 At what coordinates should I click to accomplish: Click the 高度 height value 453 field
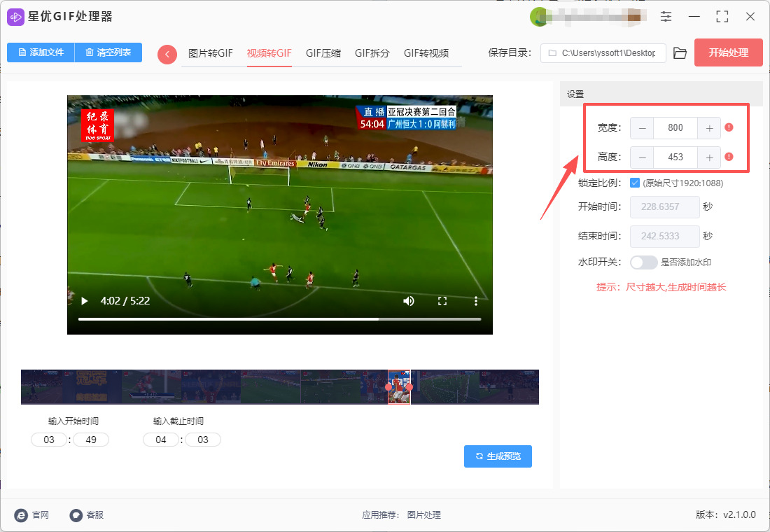point(675,157)
